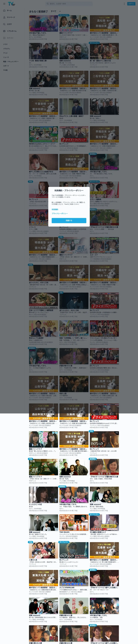Open 沖縄尚学 vs 青森山田 thumbnail

[x=74, y=162]
